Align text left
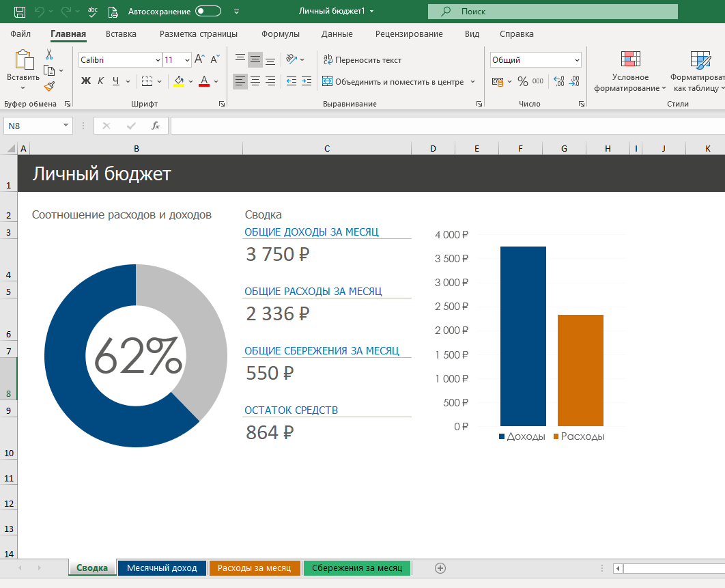 tap(240, 81)
